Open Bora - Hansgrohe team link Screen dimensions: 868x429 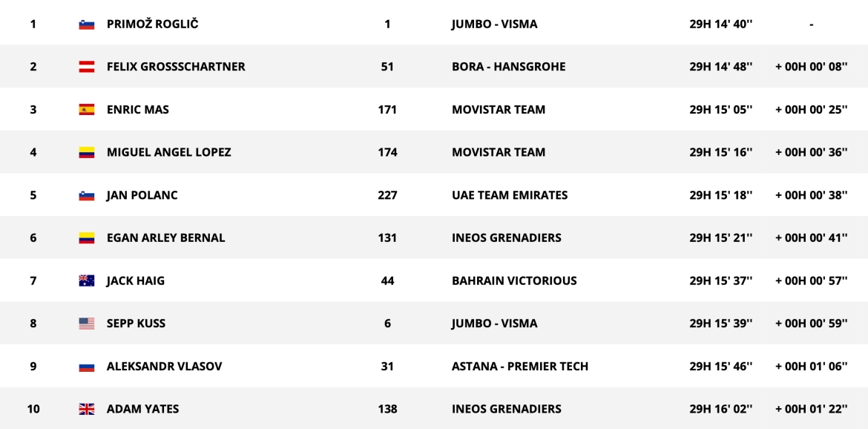508,67
